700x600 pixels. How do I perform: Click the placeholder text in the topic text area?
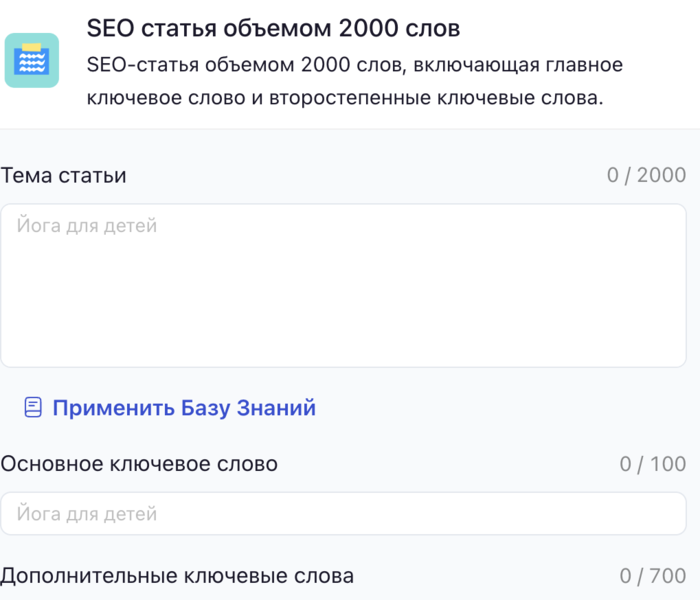pyautogui.click(x=87, y=227)
